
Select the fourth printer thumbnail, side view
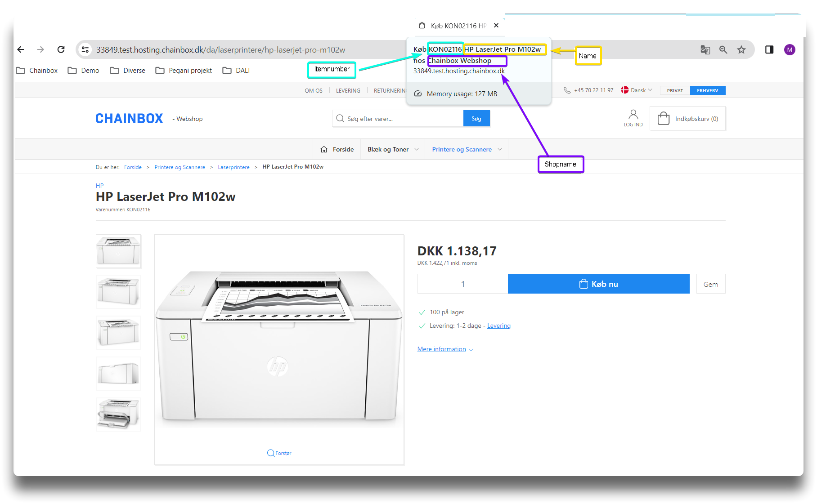[118, 374]
